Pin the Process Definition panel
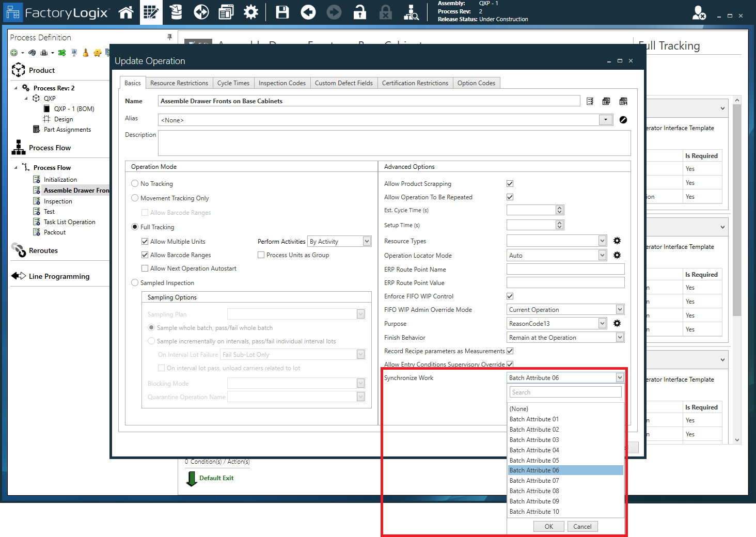756x537 pixels. 169,37
